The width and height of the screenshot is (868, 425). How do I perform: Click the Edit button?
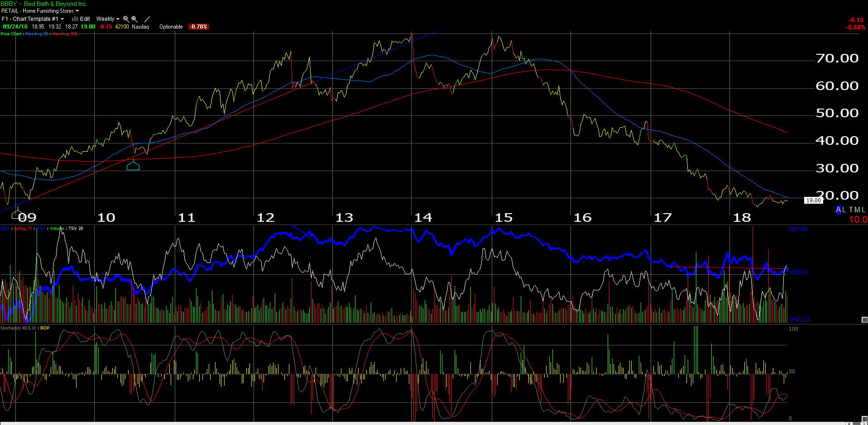click(x=85, y=19)
